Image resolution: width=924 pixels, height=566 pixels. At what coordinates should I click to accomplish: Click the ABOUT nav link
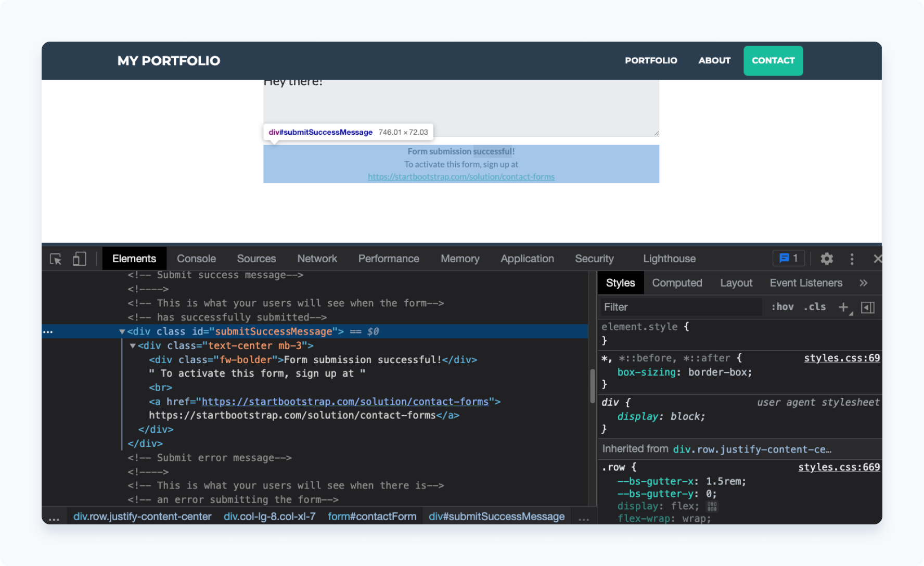coord(714,60)
